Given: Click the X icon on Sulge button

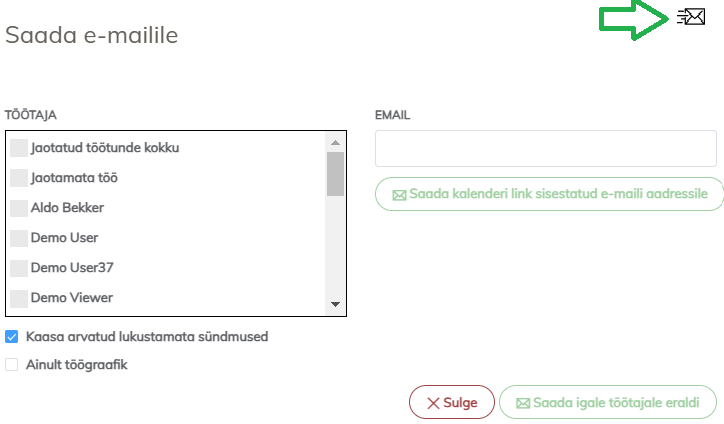Looking at the screenshot, I should pyautogui.click(x=433, y=403).
